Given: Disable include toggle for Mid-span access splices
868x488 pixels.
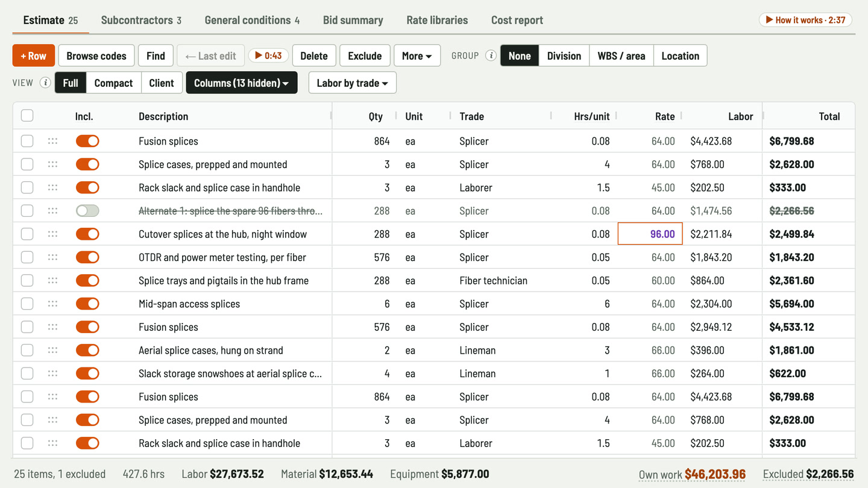Looking at the screenshot, I should 87,304.
